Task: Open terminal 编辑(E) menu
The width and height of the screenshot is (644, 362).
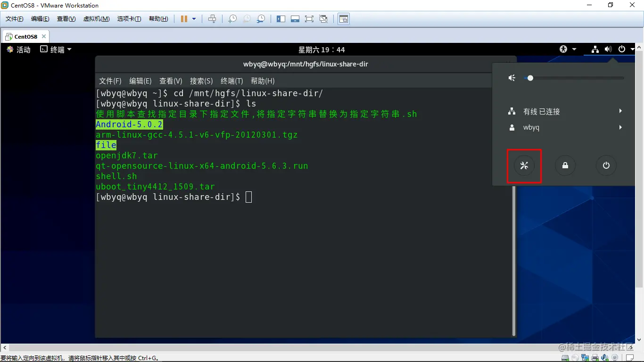Action: point(140,81)
